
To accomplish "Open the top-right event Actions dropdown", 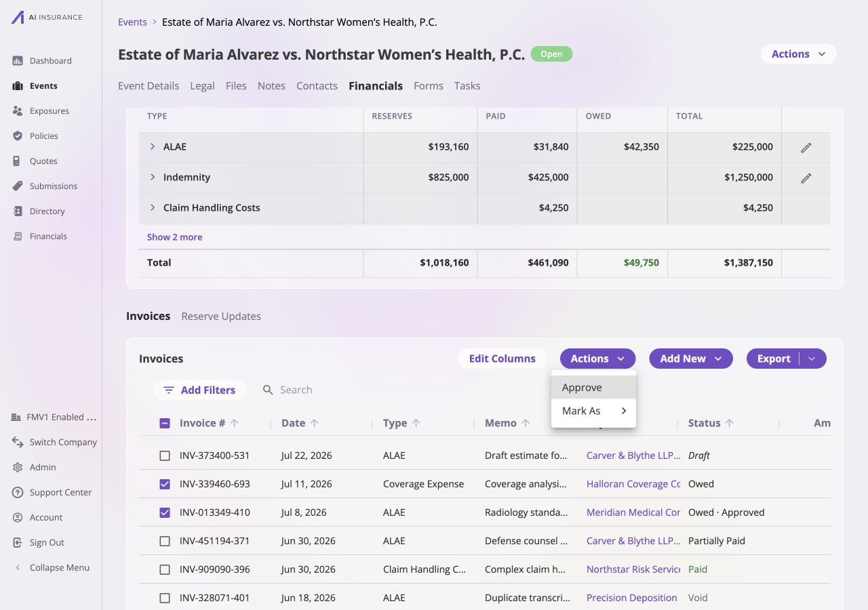I will (799, 54).
